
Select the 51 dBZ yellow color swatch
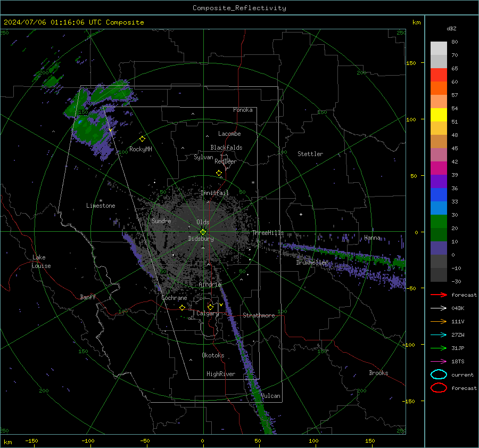(439, 115)
